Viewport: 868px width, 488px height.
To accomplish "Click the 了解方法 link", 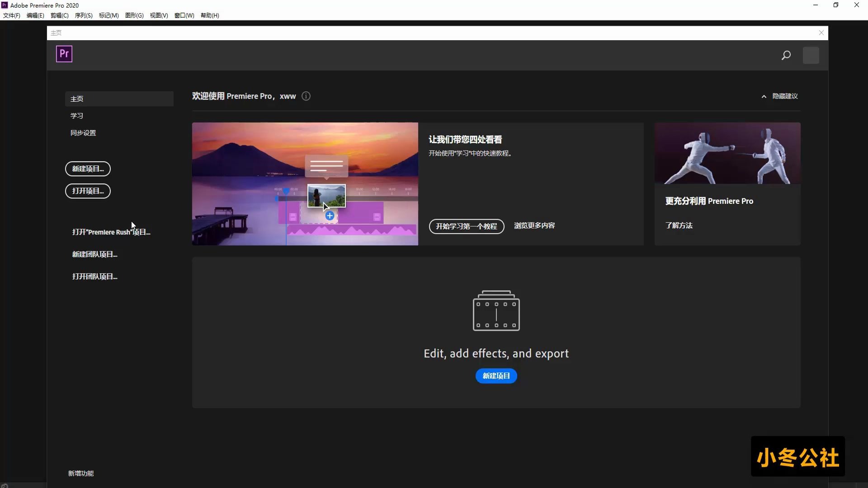I will pos(679,225).
